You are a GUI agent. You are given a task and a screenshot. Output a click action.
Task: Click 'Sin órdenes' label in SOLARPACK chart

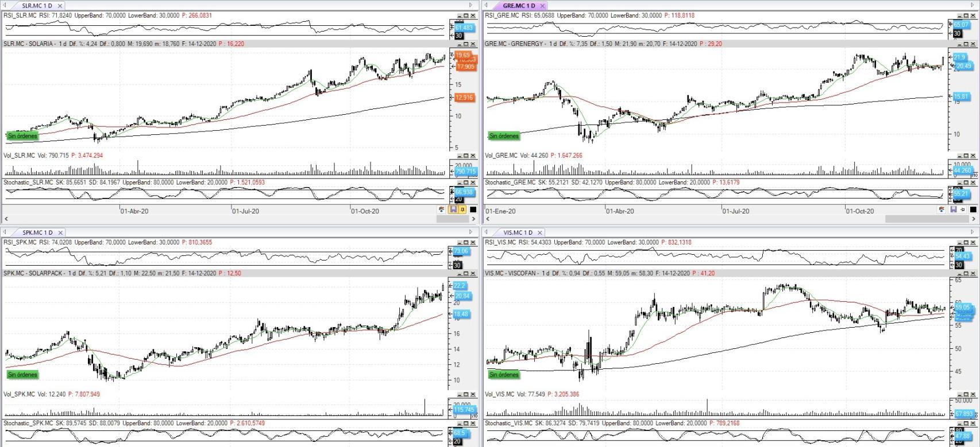click(22, 375)
